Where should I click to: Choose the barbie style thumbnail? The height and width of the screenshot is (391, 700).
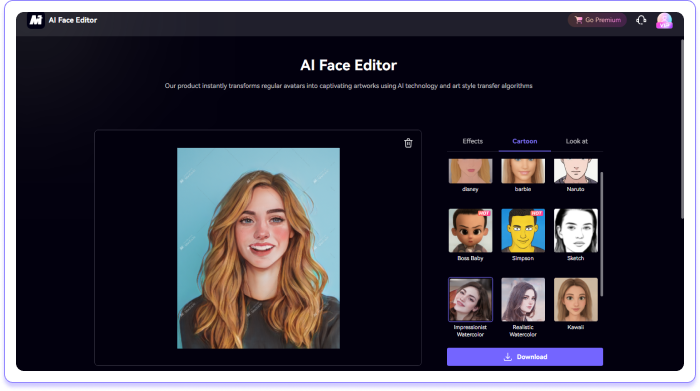tap(523, 171)
